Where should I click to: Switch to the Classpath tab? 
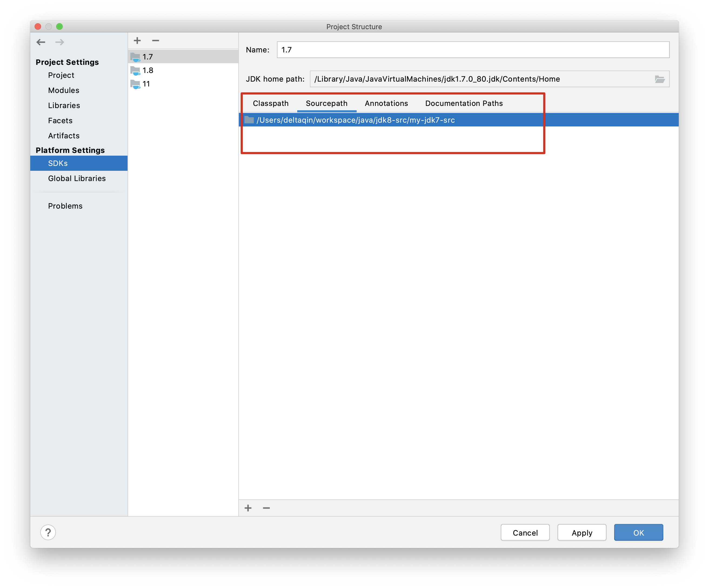click(270, 103)
